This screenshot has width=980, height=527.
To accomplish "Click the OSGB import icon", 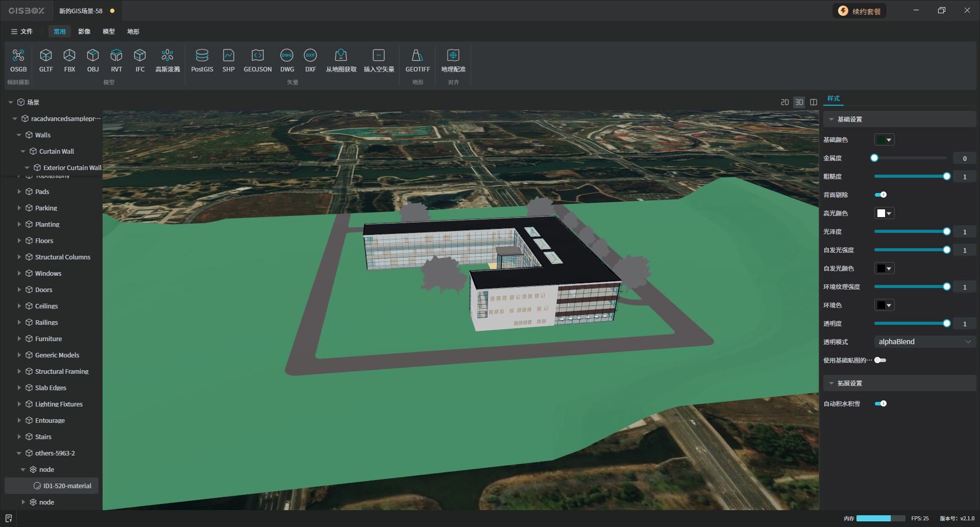I will [18, 56].
